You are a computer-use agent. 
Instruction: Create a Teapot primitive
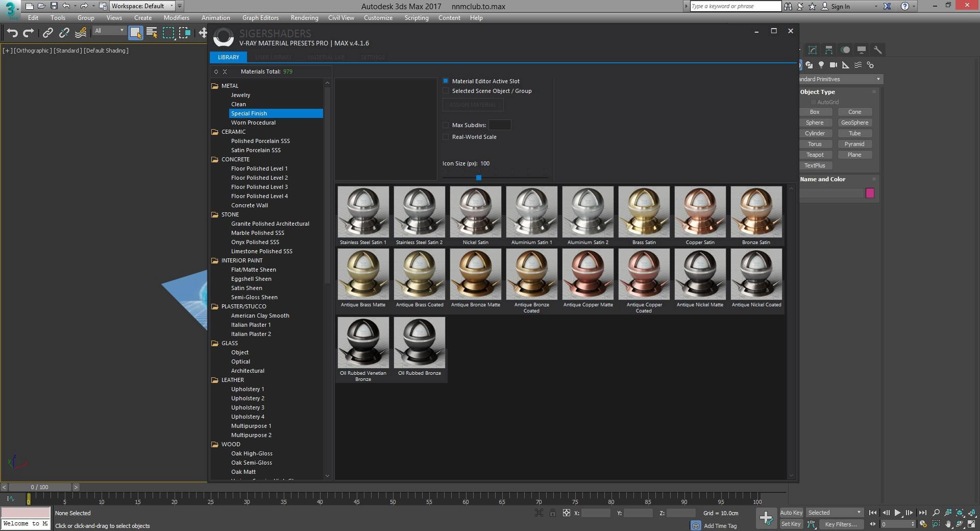[815, 155]
